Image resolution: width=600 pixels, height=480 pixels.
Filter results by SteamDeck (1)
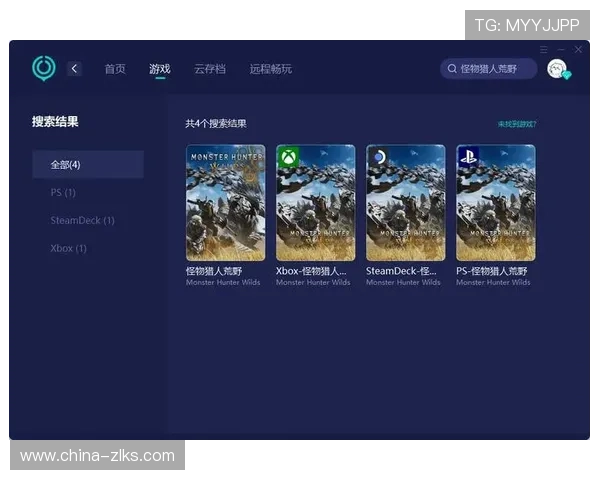click(83, 220)
